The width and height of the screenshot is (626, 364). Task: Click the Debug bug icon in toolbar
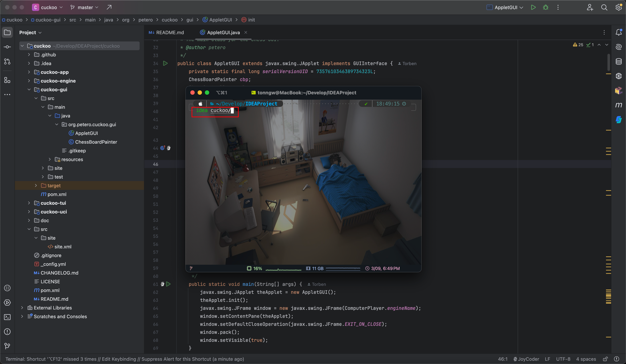[545, 7]
